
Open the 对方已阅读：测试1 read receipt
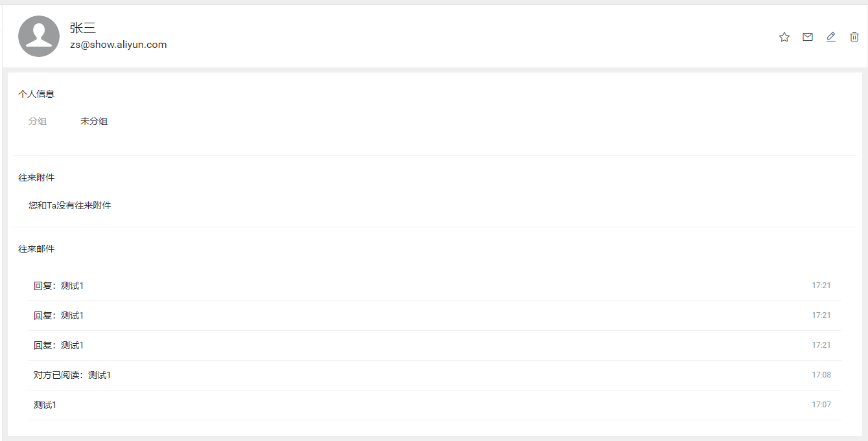pos(73,375)
